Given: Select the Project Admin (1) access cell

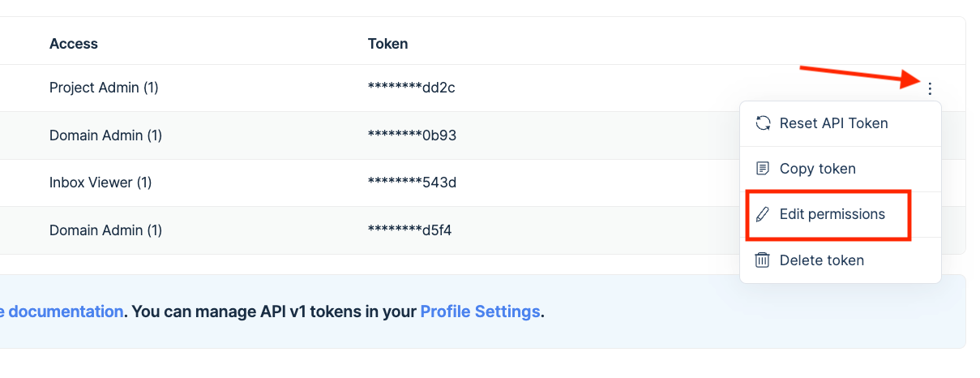Looking at the screenshot, I should pyautogui.click(x=104, y=88).
